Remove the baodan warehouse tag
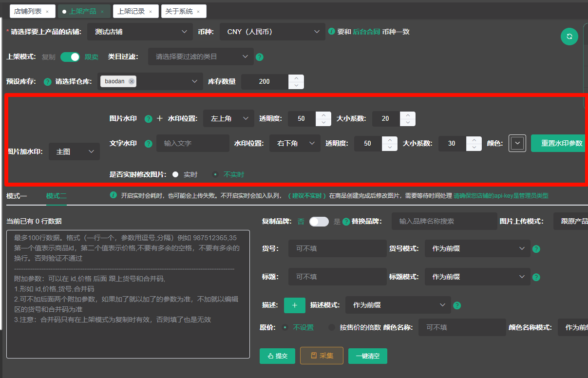This screenshot has width=588, height=378. (x=132, y=81)
